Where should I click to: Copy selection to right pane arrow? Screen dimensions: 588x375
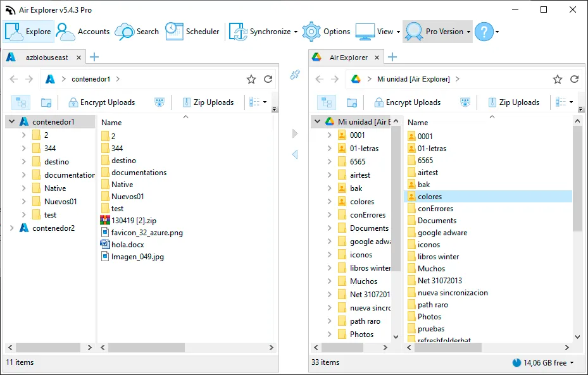tap(295, 133)
